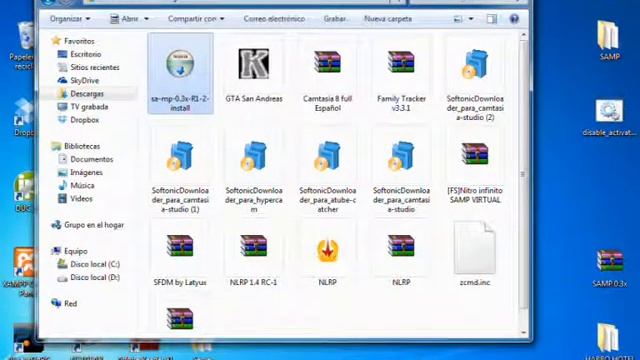The image size is (640, 360).
Task: Select the SFDM by Latyus archive
Action: point(180,259)
